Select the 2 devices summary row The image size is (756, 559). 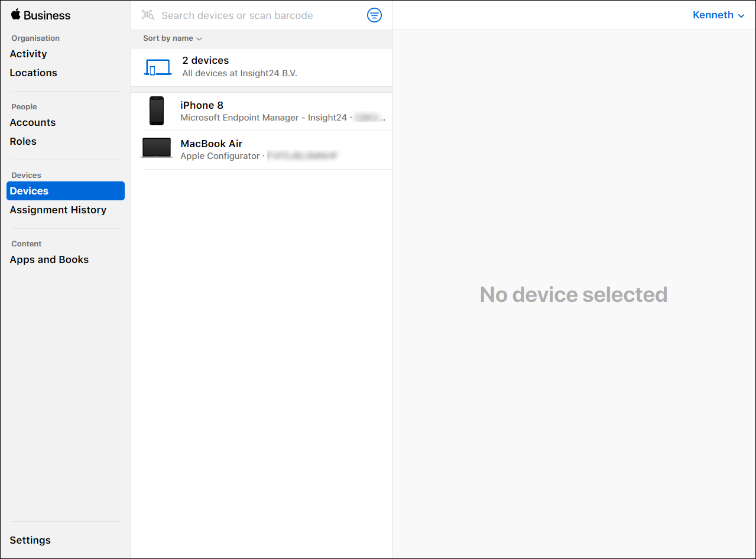[x=261, y=67]
